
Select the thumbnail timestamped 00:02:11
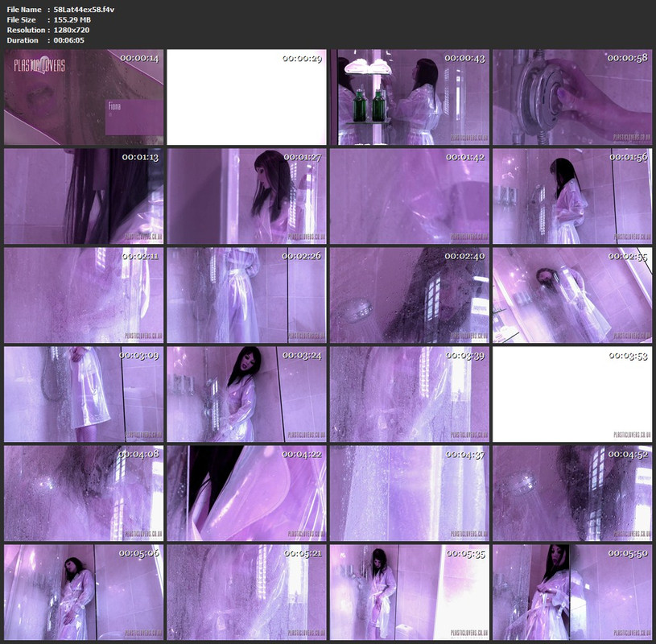84,295
